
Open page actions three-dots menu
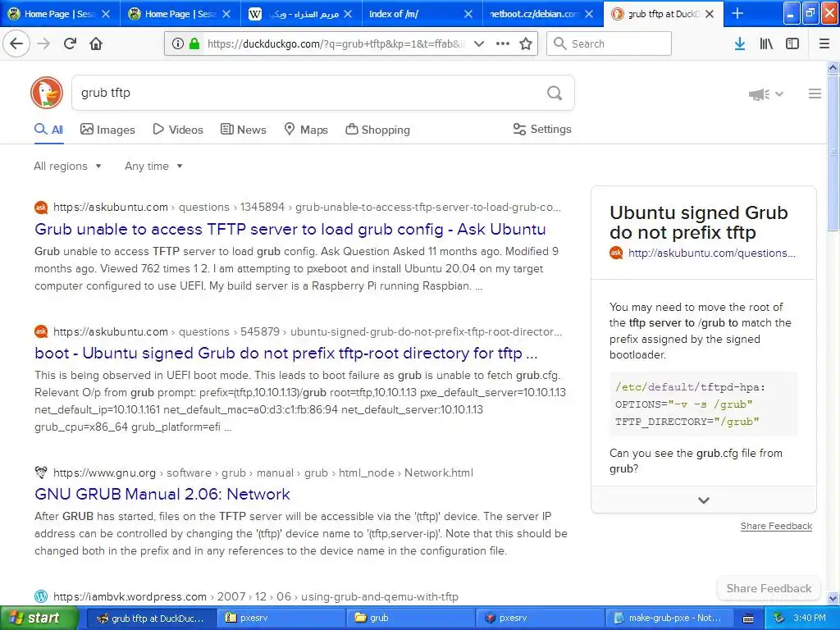[503, 43]
